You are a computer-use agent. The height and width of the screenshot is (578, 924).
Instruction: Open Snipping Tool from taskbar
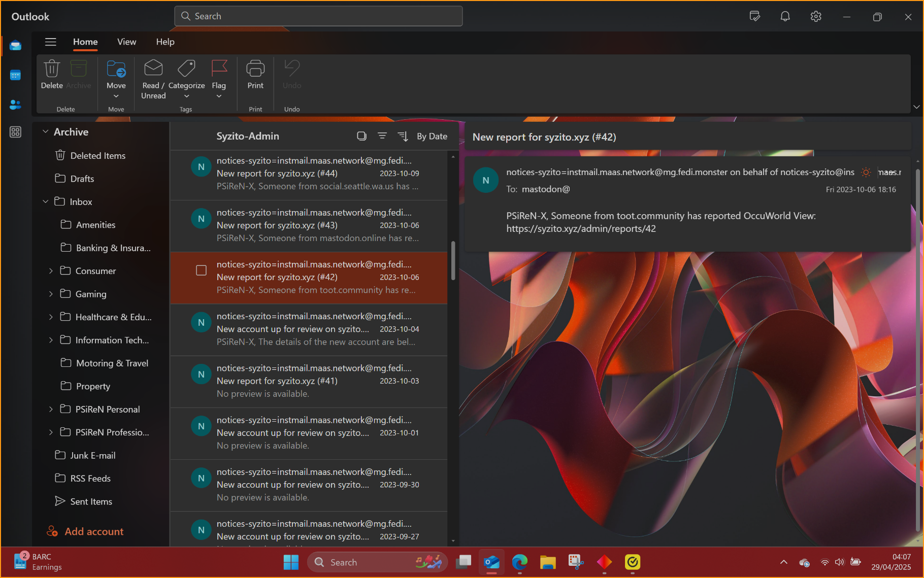coord(576,562)
